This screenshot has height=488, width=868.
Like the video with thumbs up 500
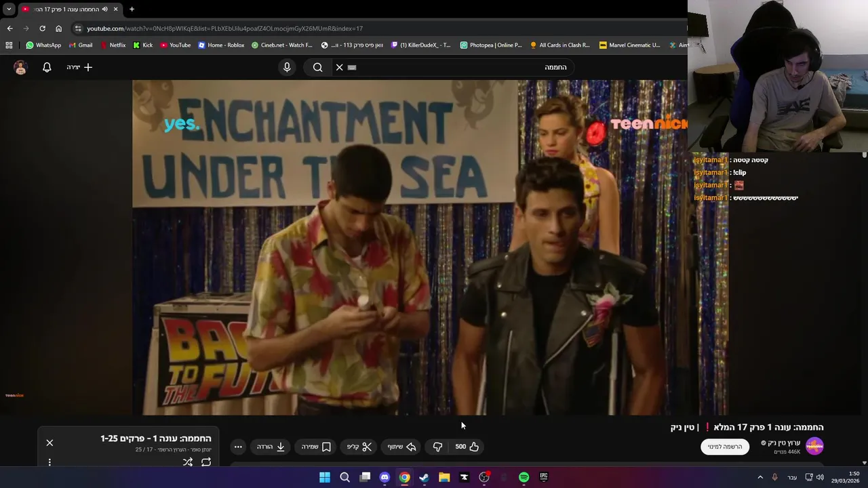click(467, 447)
